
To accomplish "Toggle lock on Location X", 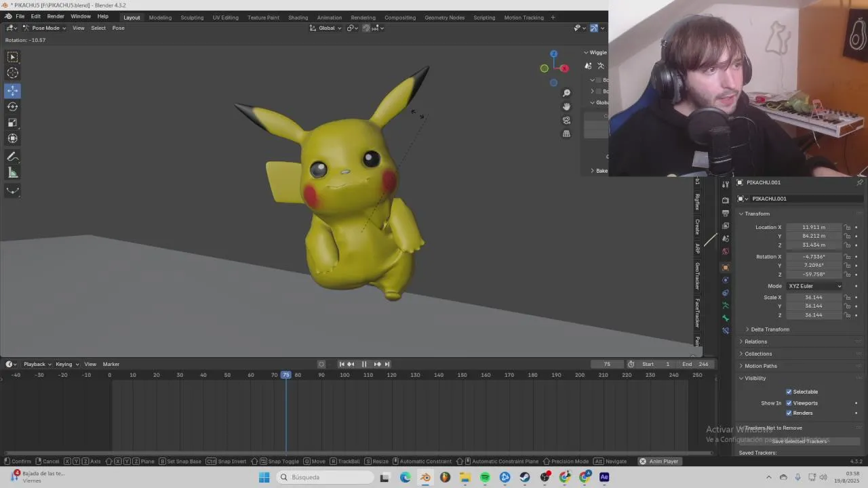I will tap(848, 228).
